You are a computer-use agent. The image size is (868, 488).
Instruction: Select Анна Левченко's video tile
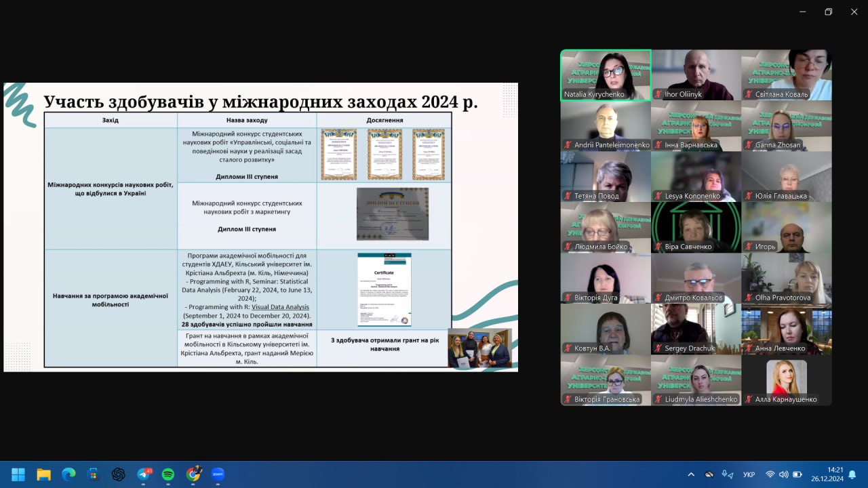787,329
